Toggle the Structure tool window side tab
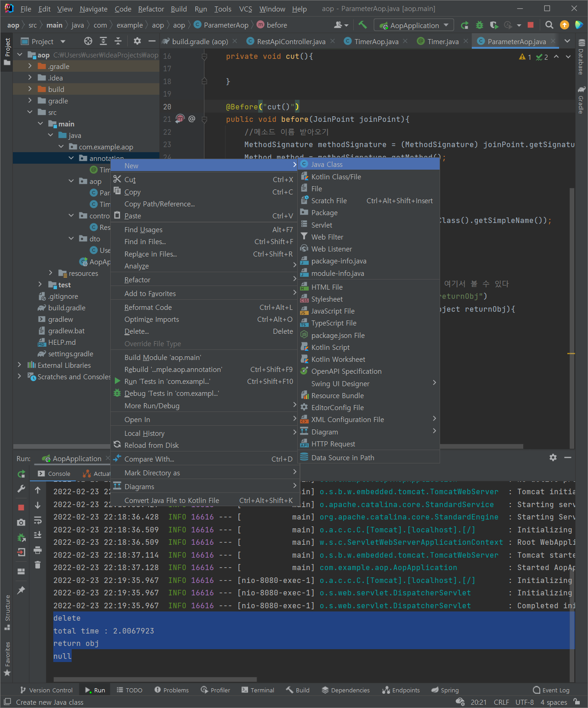Viewport: 588px width, 708px height. click(7, 612)
